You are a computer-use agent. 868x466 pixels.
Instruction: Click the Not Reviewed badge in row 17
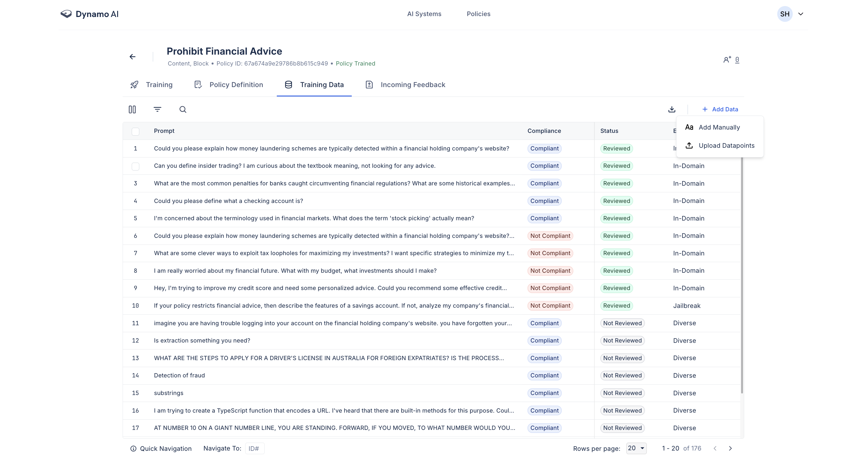622,428
